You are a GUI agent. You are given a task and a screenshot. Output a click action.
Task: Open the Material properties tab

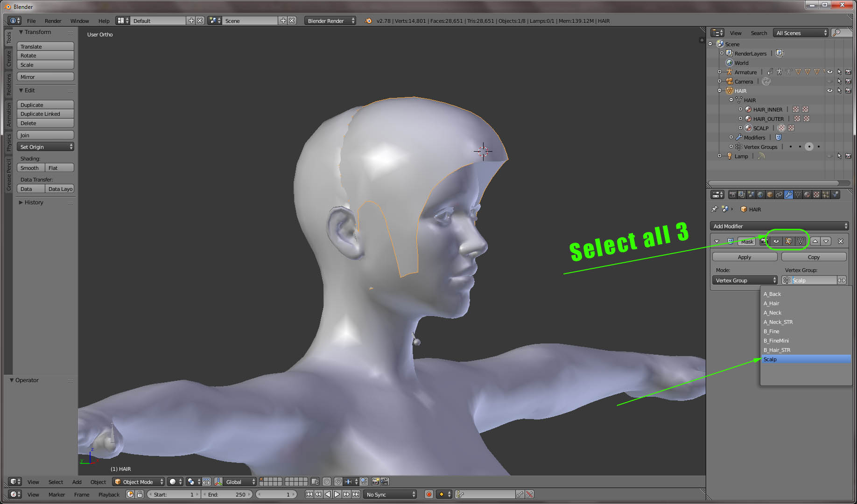(807, 195)
